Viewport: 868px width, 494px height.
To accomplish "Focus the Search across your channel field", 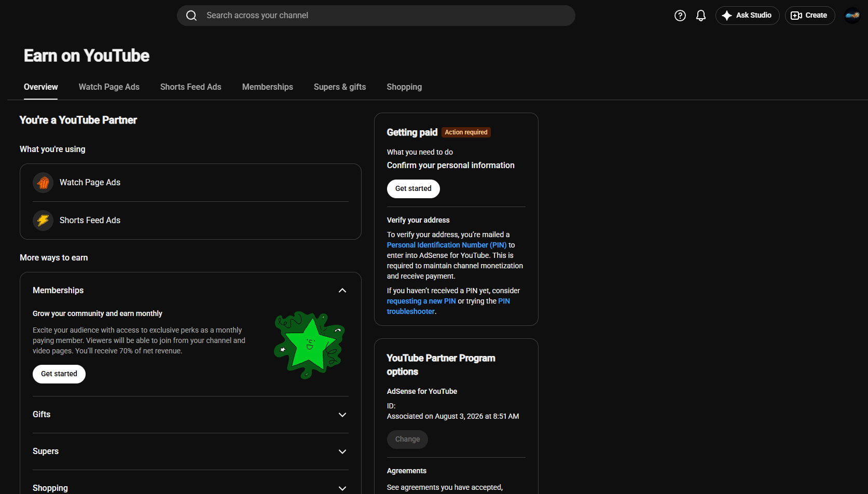I will [376, 16].
